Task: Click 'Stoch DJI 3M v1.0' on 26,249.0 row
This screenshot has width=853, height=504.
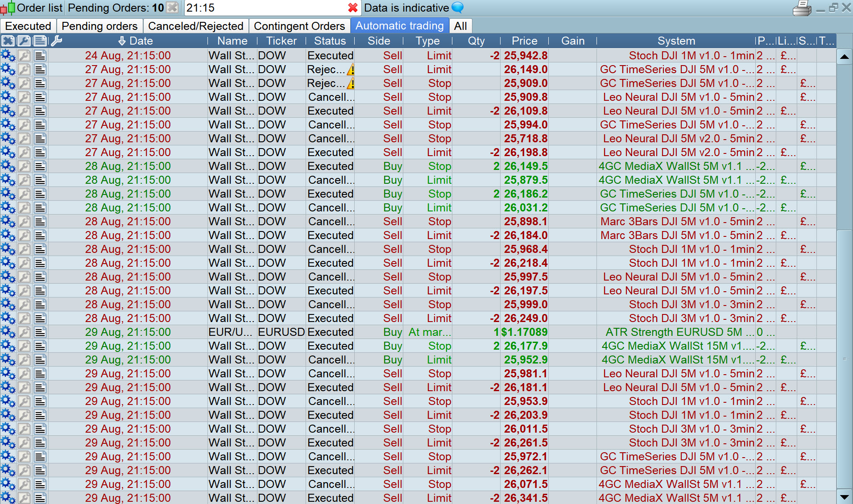Action: pyautogui.click(x=676, y=318)
